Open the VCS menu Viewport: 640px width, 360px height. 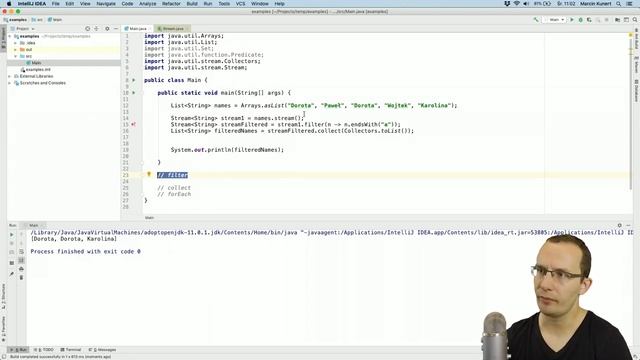[x=240, y=4]
